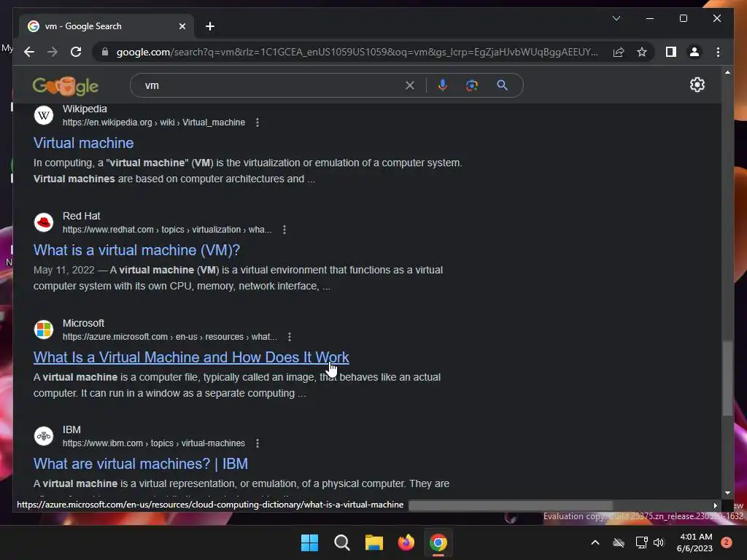Open the Windows Start menu
Image resolution: width=747 pixels, height=560 pixels.
coord(309,542)
